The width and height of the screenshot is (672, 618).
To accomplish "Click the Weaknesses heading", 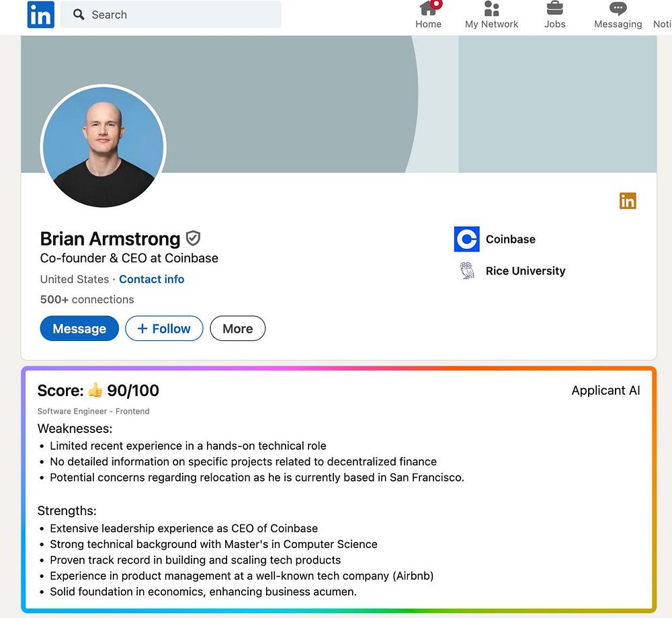I will [x=75, y=428].
